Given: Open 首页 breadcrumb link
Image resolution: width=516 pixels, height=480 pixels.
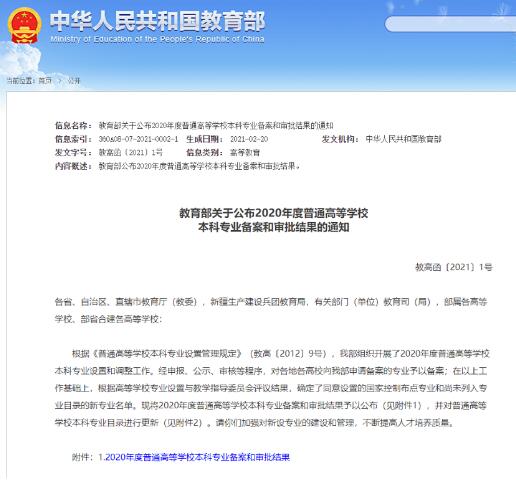Looking at the screenshot, I should [45, 80].
